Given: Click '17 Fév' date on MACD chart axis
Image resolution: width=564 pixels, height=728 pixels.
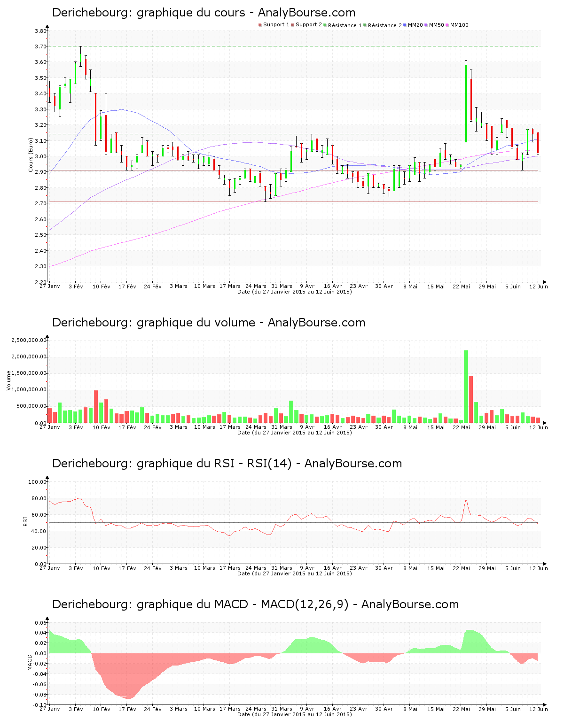Looking at the screenshot, I should [127, 709].
